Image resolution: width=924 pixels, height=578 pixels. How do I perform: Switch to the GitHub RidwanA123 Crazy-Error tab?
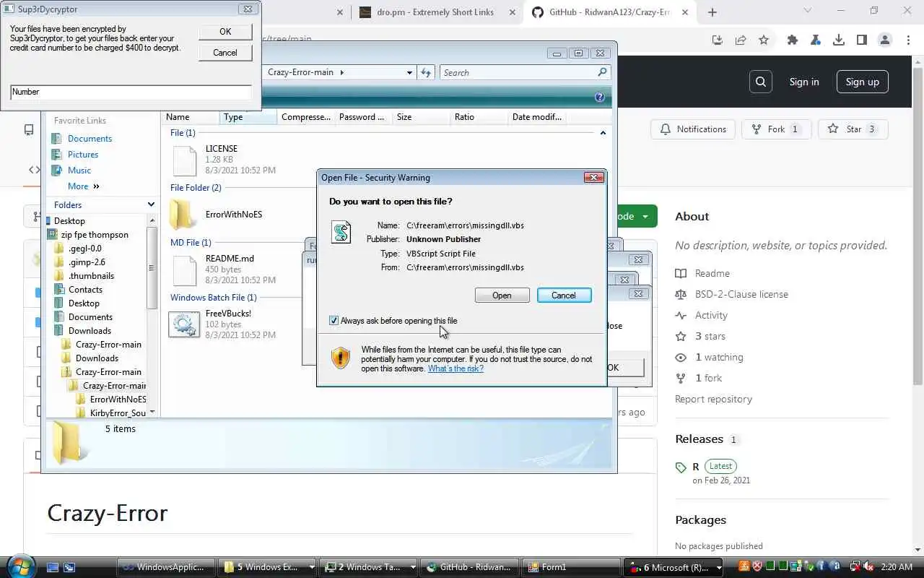click(611, 12)
